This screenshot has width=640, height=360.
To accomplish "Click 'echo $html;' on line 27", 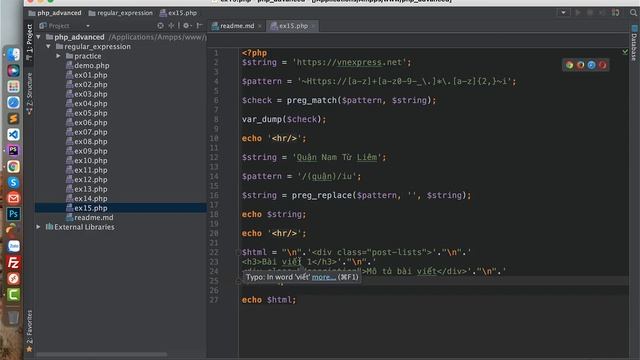I will click(269, 300).
